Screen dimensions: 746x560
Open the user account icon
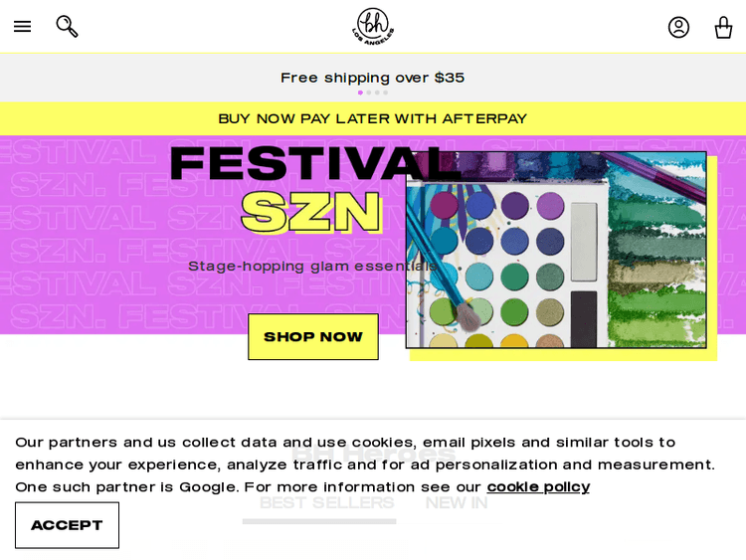pos(678,27)
